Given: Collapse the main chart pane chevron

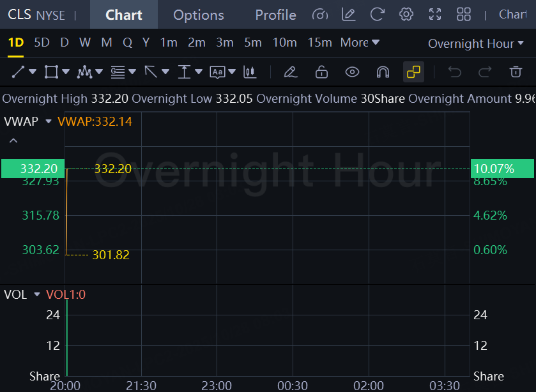Looking at the screenshot, I should [13, 140].
